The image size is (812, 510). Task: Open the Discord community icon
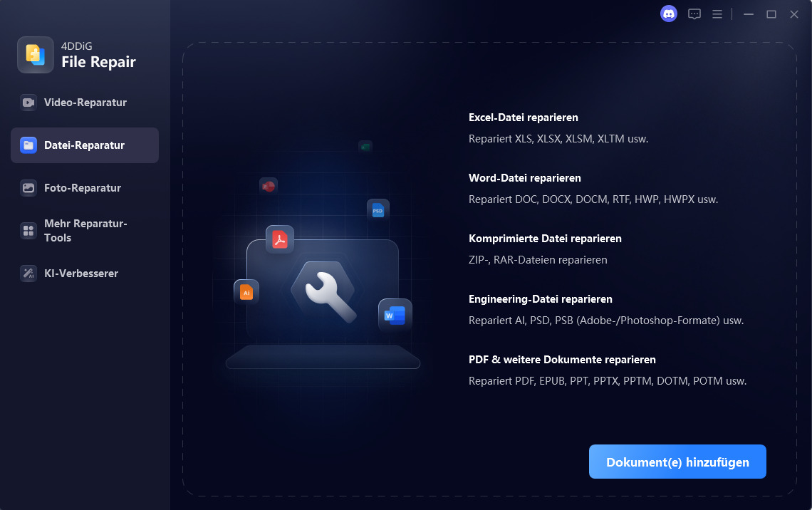pyautogui.click(x=669, y=14)
